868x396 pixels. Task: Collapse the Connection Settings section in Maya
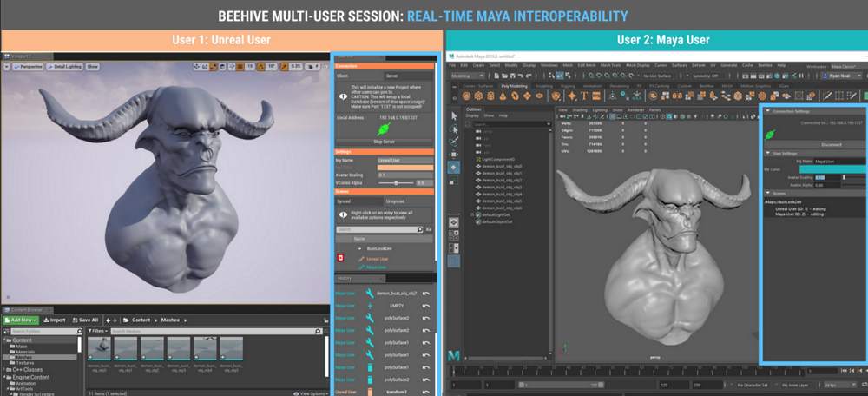[767, 111]
